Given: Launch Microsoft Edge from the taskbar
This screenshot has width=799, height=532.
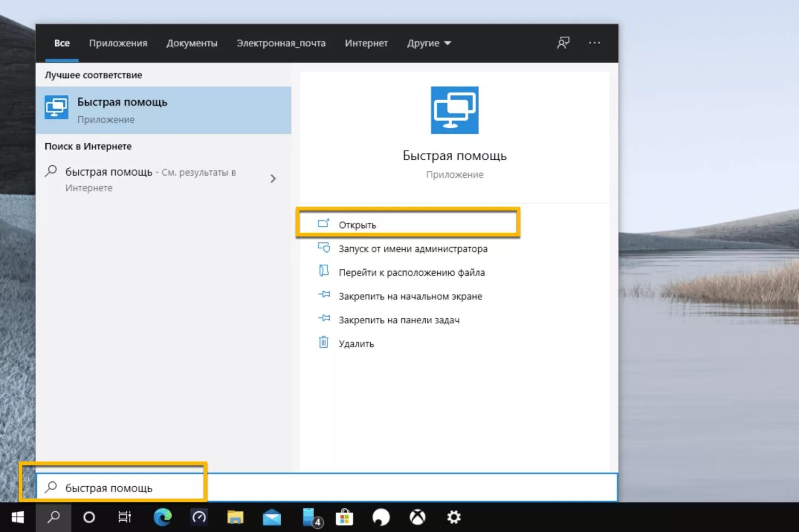Looking at the screenshot, I should coord(162,517).
